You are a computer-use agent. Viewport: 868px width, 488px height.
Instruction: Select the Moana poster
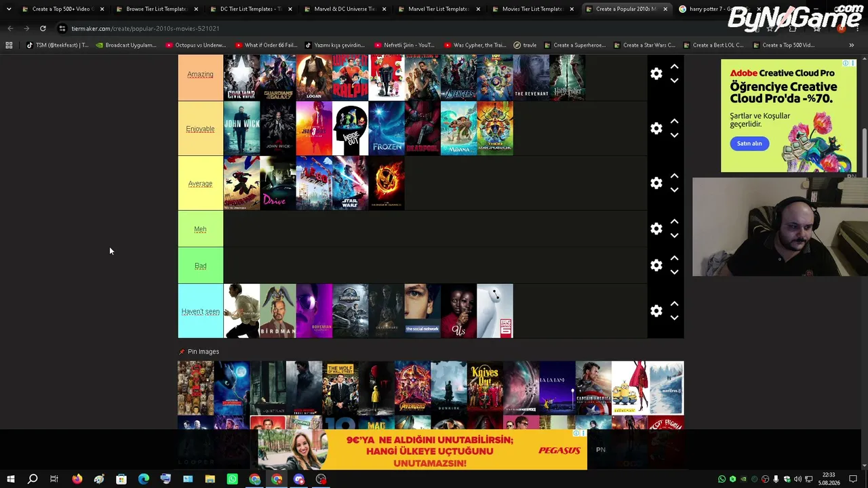tap(458, 129)
